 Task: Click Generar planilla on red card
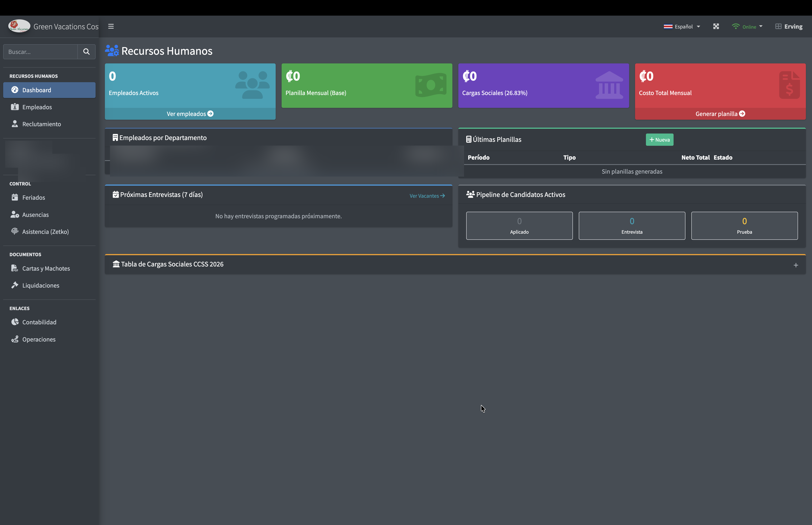[x=720, y=114]
